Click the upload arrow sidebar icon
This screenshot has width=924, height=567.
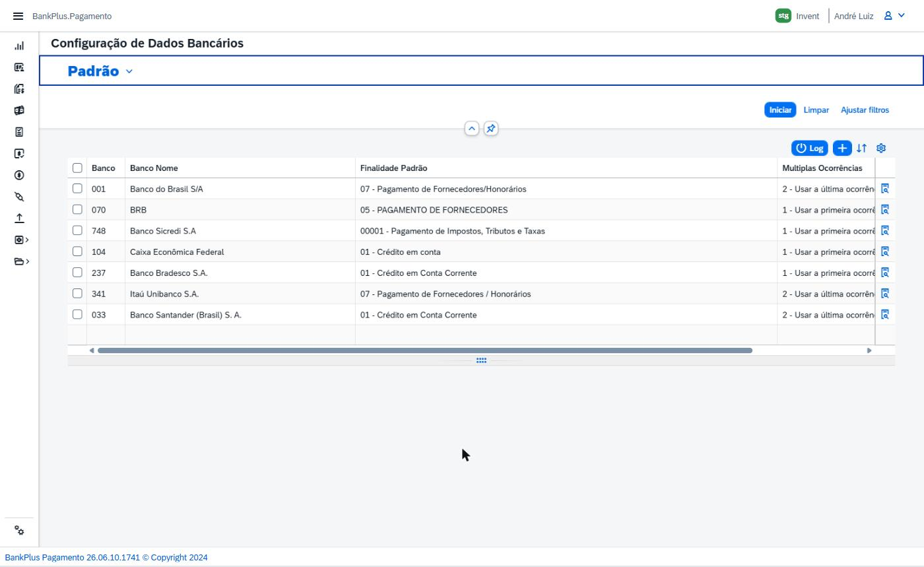[19, 218]
